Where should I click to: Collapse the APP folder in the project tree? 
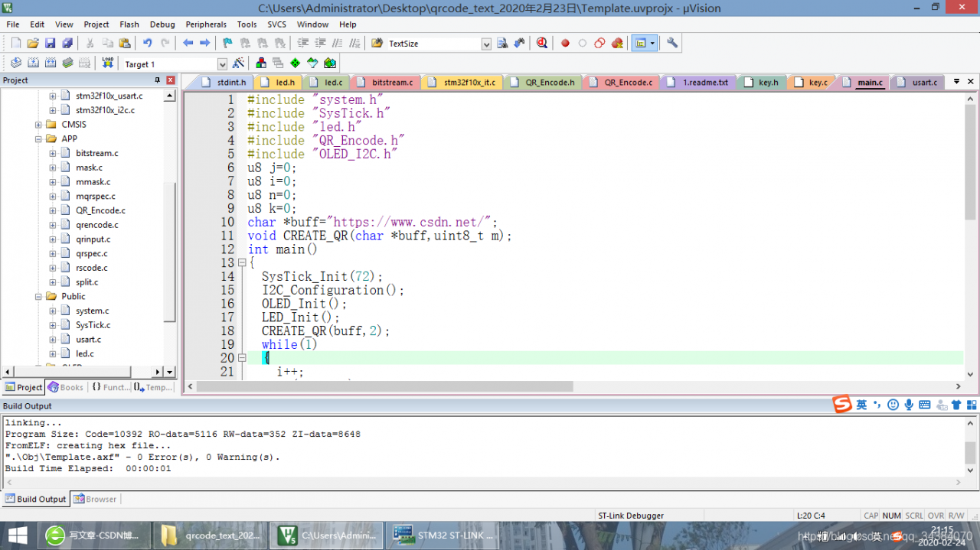38,139
